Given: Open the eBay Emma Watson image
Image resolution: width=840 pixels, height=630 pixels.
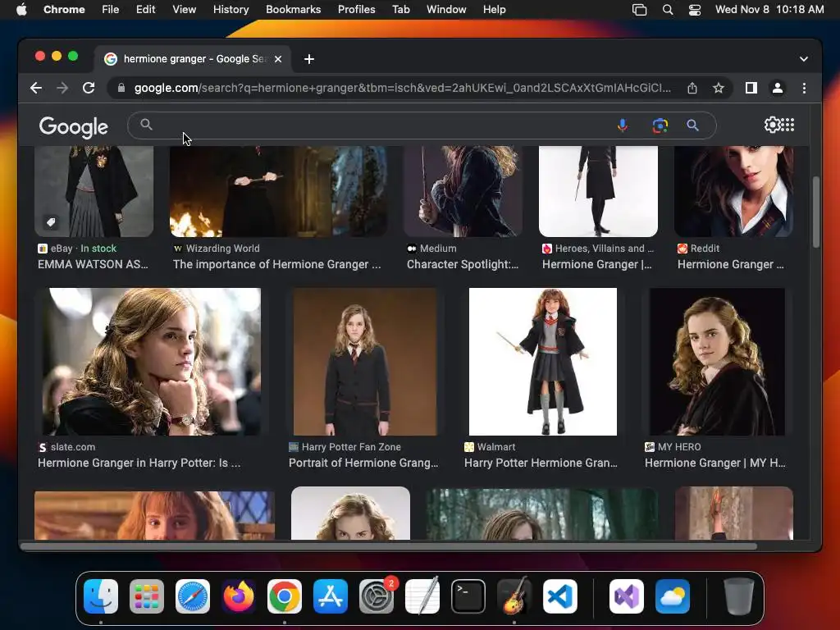Looking at the screenshot, I should click(x=94, y=192).
